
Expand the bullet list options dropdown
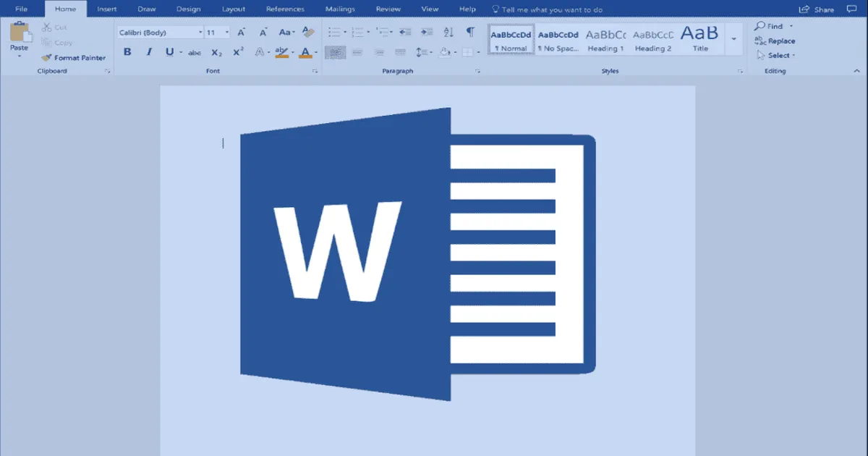point(344,32)
